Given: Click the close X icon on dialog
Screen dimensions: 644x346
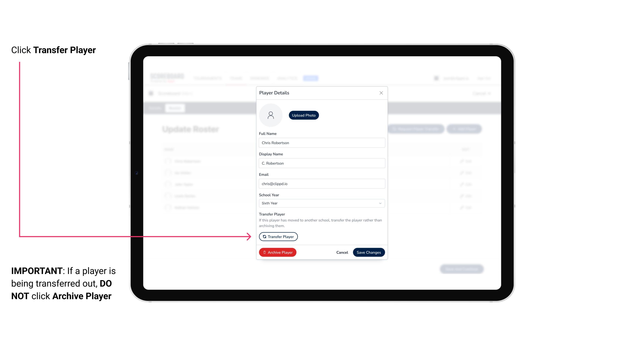Looking at the screenshot, I should pyautogui.click(x=381, y=93).
